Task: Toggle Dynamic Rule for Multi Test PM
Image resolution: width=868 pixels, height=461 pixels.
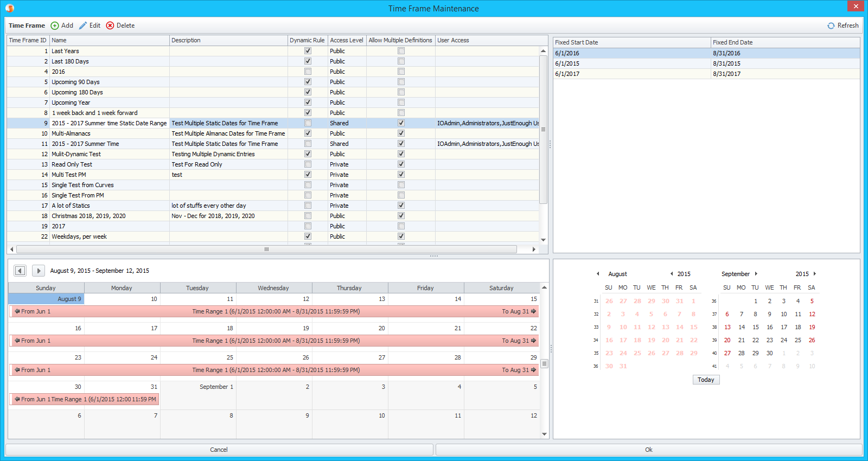Action: 308,175
